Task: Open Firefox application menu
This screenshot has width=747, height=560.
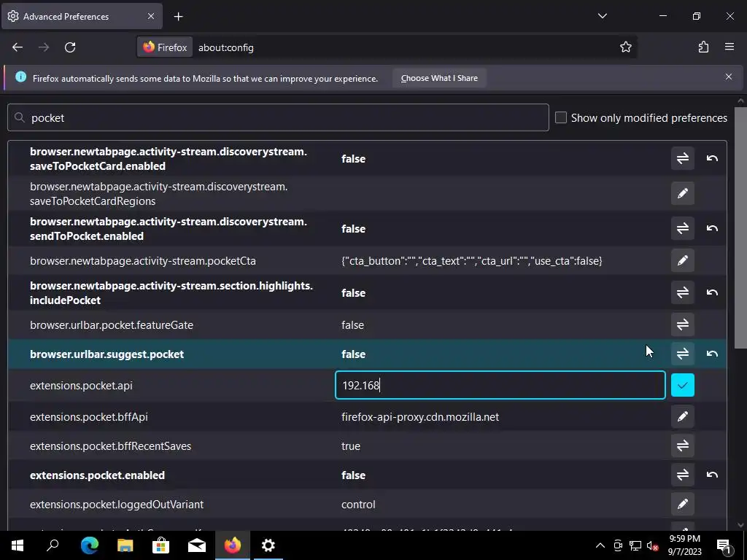Action: pyautogui.click(x=729, y=47)
